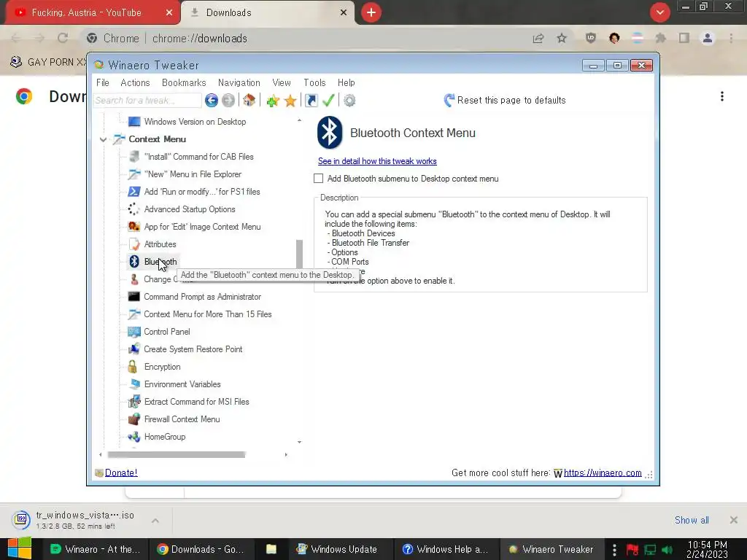
Task: Open the Help menu in Winaero
Action: (x=347, y=83)
